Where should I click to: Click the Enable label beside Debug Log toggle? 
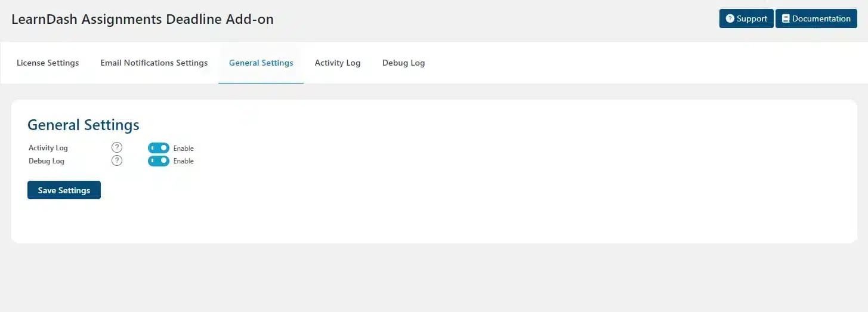[184, 161]
